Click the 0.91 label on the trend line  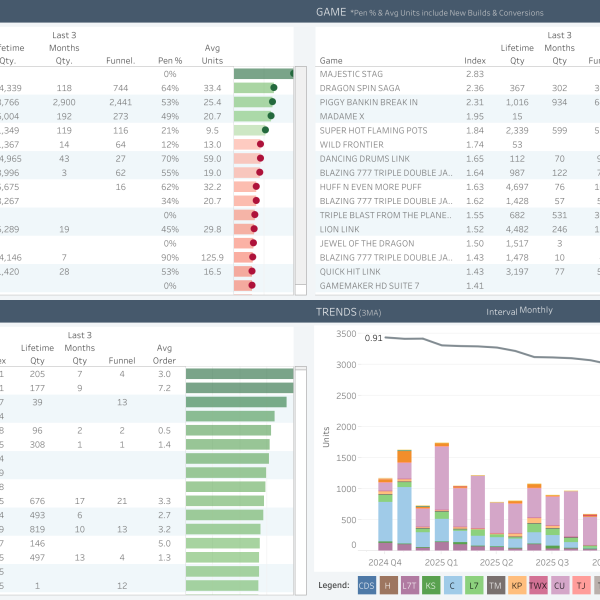tap(373, 338)
